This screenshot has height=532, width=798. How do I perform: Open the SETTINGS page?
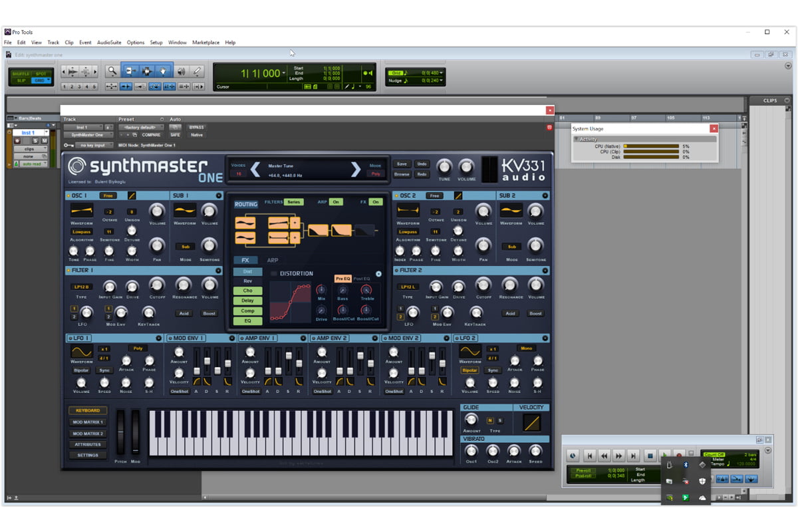click(x=88, y=456)
